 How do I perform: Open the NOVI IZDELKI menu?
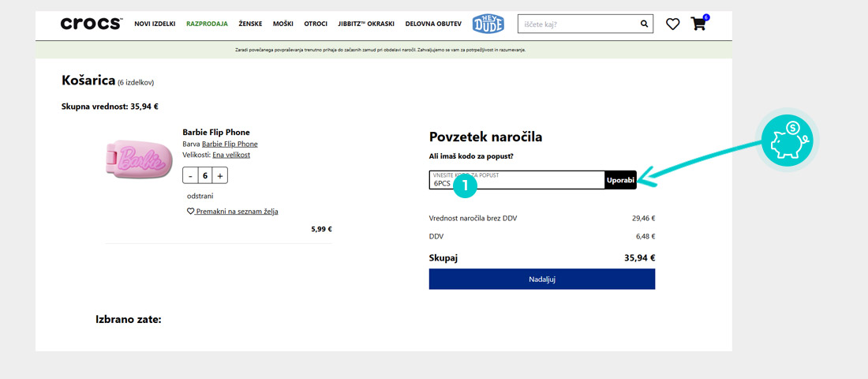click(x=155, y=24)
